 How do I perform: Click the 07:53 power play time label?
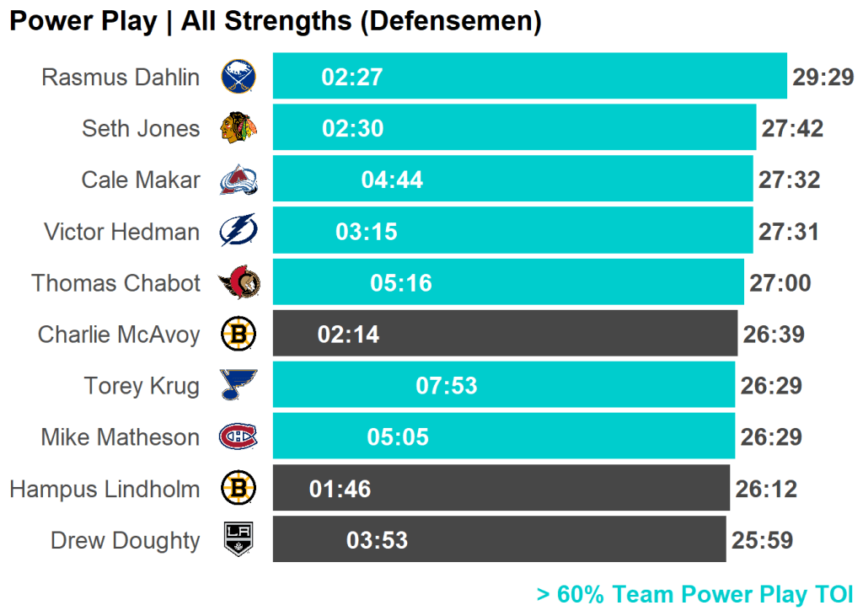point(447,386)
